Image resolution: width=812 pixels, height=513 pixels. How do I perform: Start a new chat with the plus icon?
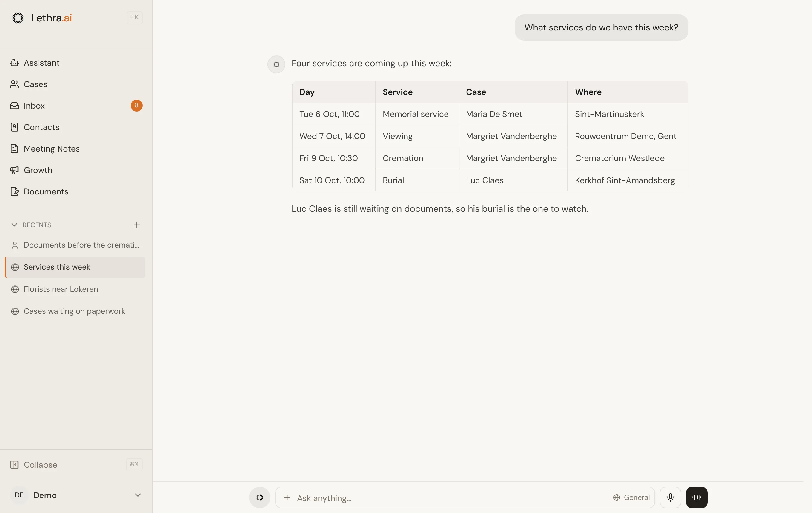coord(136,225)
